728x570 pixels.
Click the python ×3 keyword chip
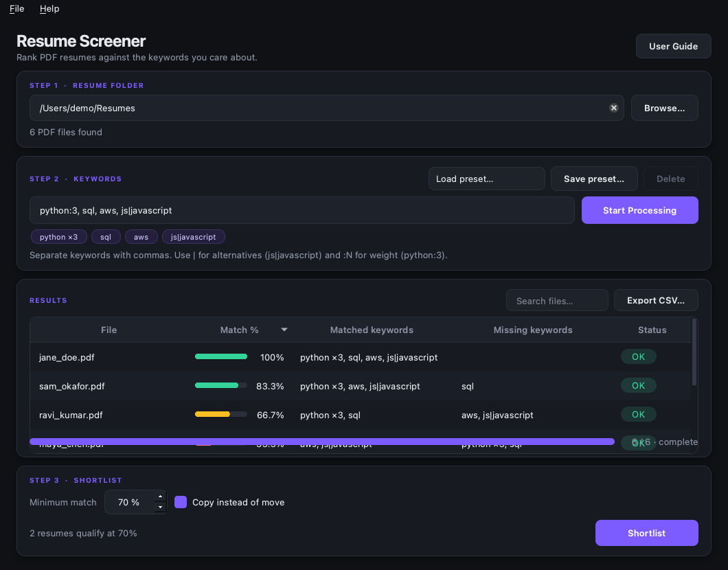[x=58, y=237]
